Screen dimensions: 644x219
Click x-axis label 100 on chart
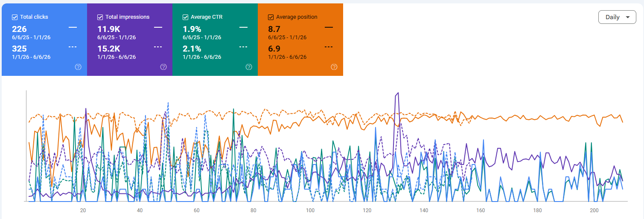click(310, 210)
